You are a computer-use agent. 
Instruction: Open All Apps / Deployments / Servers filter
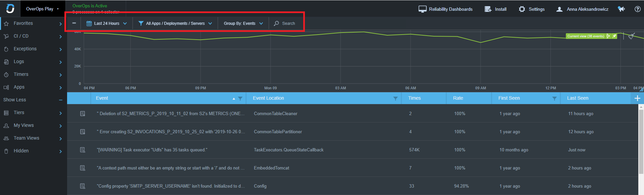[x=175, y=23]
